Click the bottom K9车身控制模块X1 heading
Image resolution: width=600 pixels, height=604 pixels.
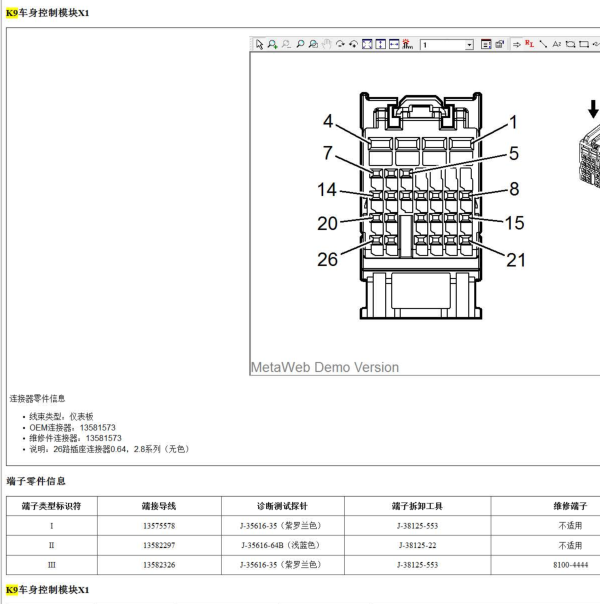47,590
